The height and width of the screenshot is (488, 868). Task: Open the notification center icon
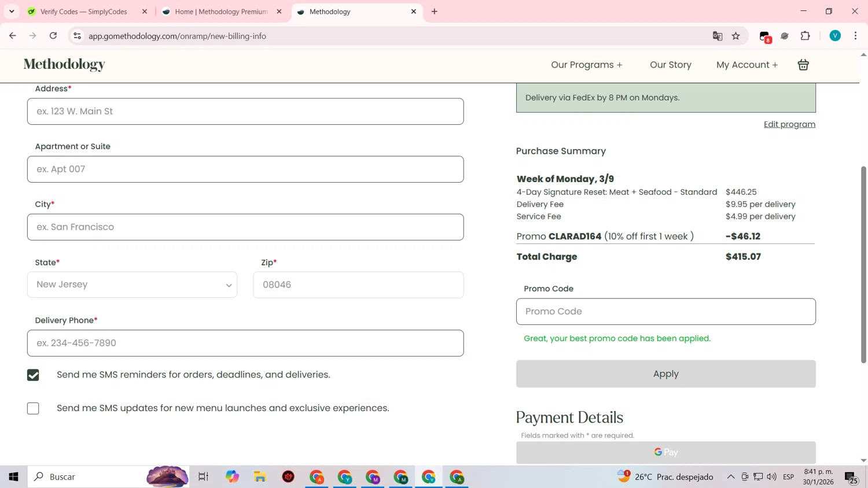851,478
